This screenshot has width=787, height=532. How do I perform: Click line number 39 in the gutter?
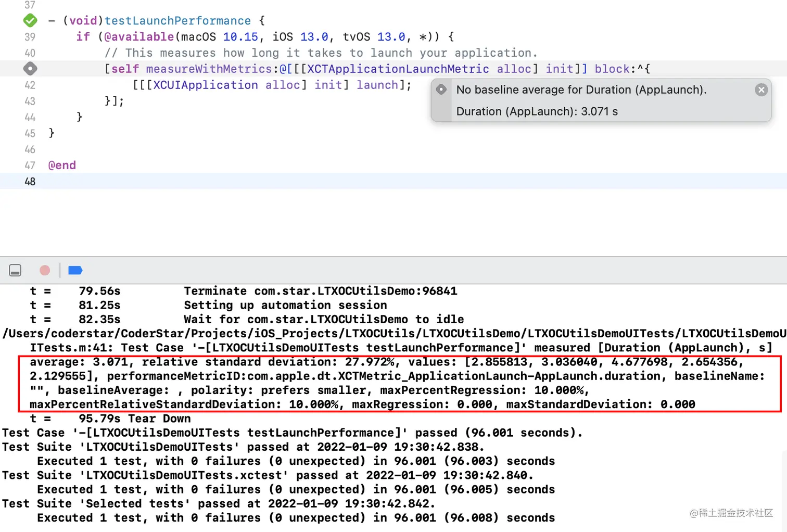[x=30, y=37]
